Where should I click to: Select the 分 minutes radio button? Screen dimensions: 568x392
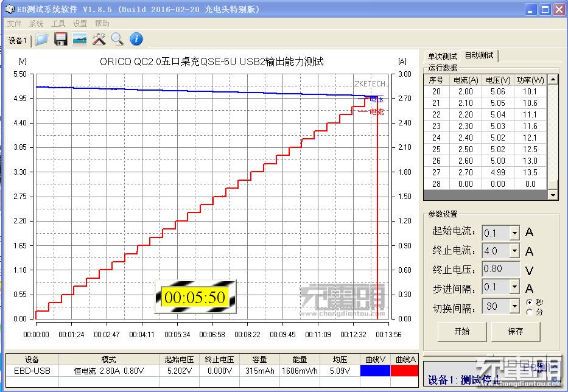[529, 312]
